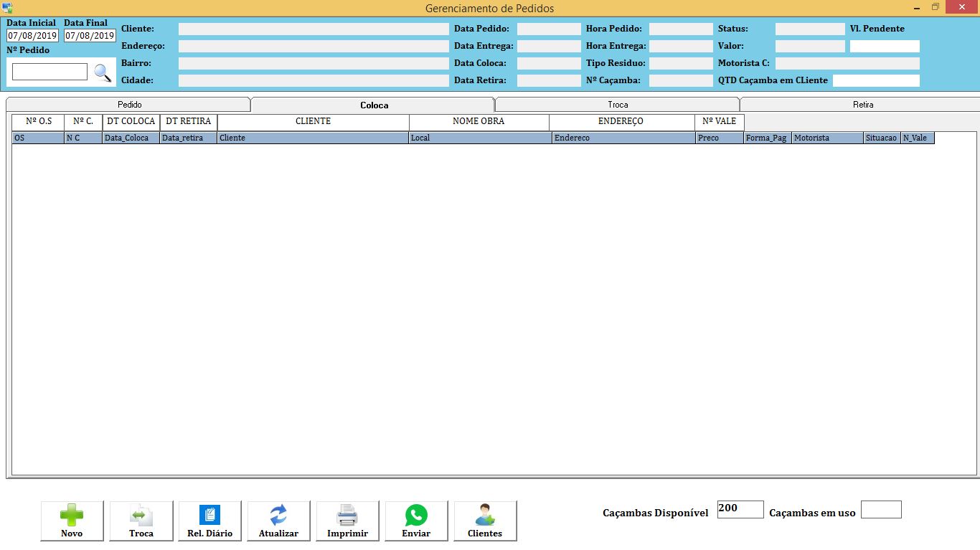The height and width of the screenshot is (550, 980).
Task: Click the Data Inicial date field
Action: [33, 36]
